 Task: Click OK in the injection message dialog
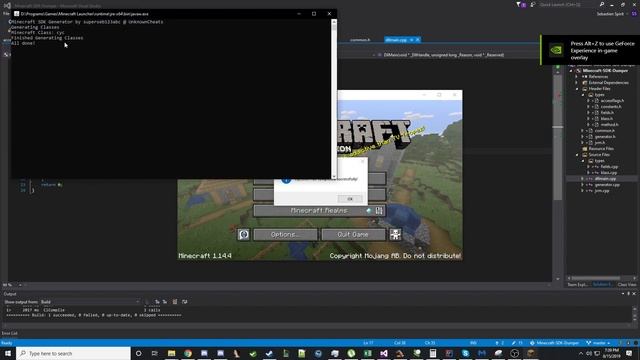click(x=350, y=199)
